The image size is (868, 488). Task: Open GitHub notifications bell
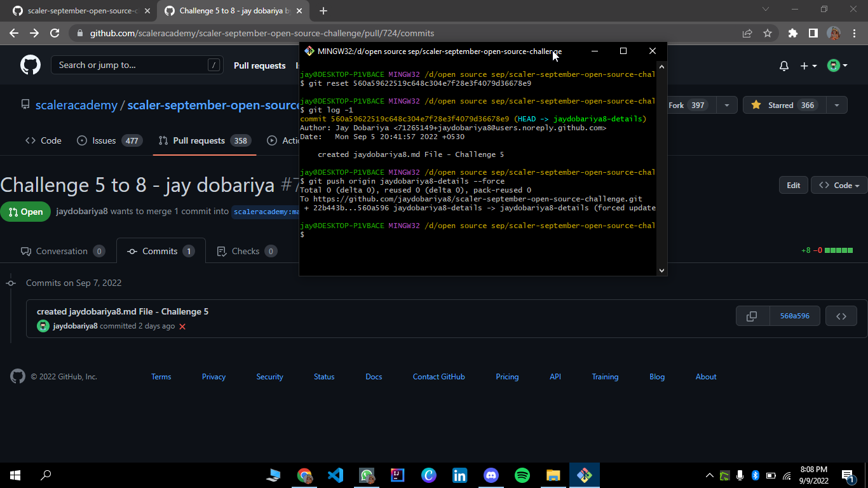[x=783, y=65]
